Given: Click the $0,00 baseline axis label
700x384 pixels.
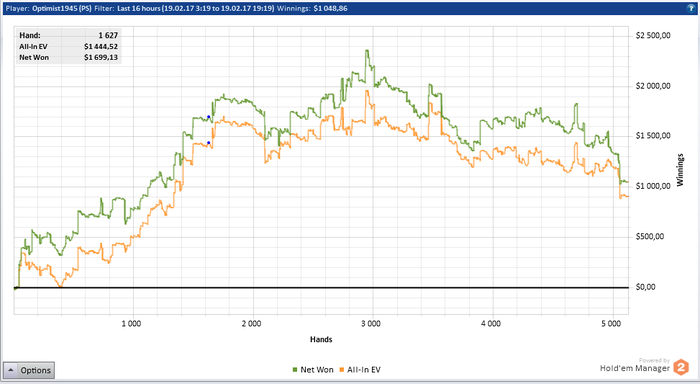Looking at the screenshot, I should tap(646, 287).
